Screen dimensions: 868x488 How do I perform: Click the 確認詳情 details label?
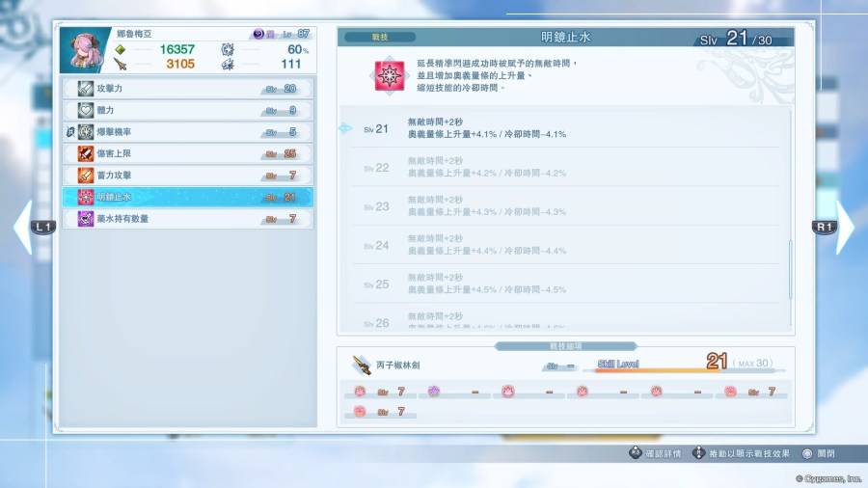664,453
